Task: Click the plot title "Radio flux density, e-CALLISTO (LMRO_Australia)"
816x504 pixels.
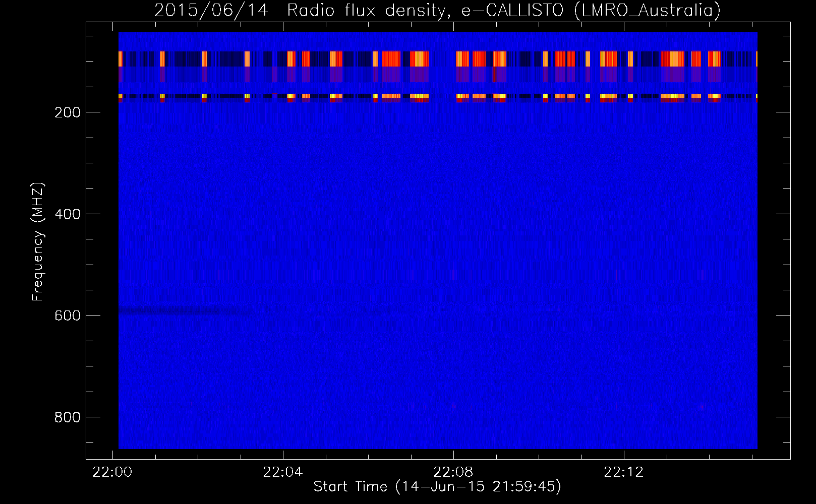Action: [504, 10]
